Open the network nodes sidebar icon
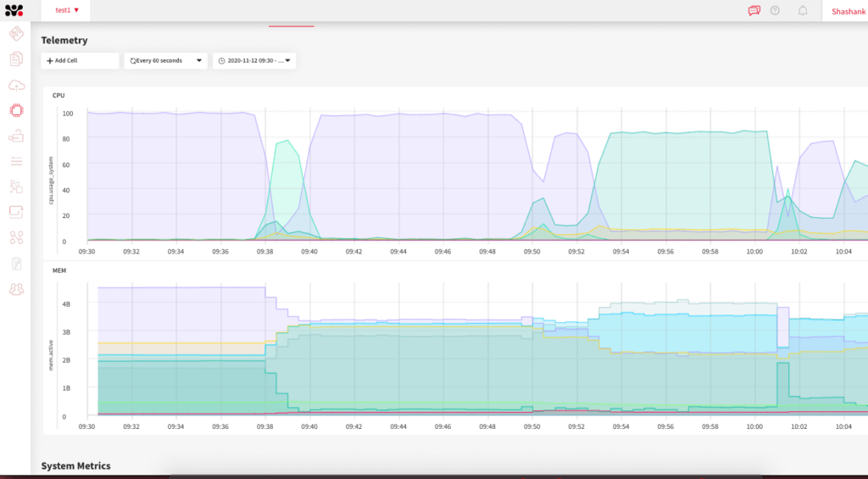Image resolution: width=868 pixels, height=479 pixels. point(17,237)
